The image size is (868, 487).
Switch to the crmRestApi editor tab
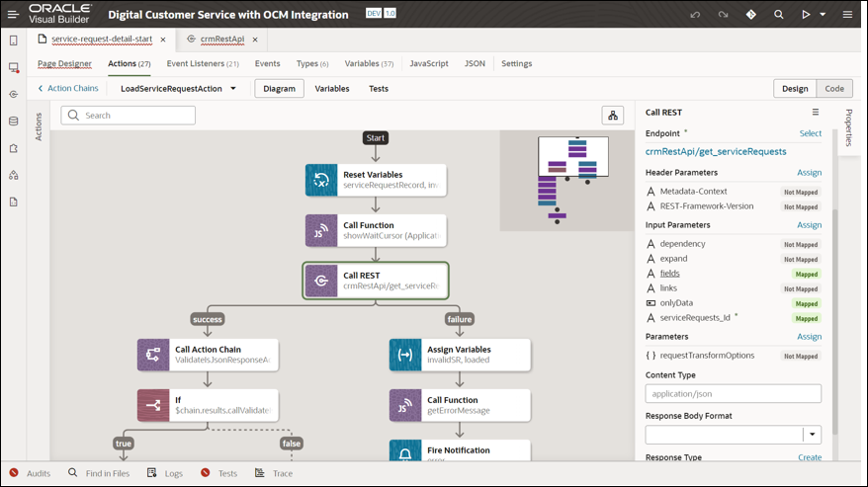point(222,39)
